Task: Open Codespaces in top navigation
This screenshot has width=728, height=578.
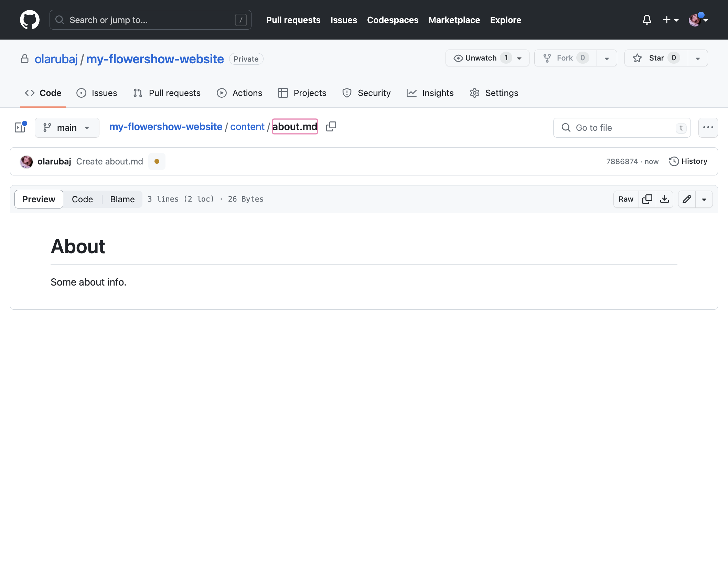Action: coord(393,20)
